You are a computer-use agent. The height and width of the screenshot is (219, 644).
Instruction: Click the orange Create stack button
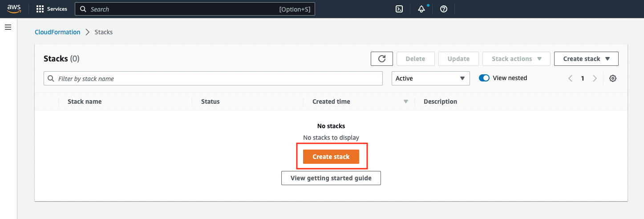331,157
